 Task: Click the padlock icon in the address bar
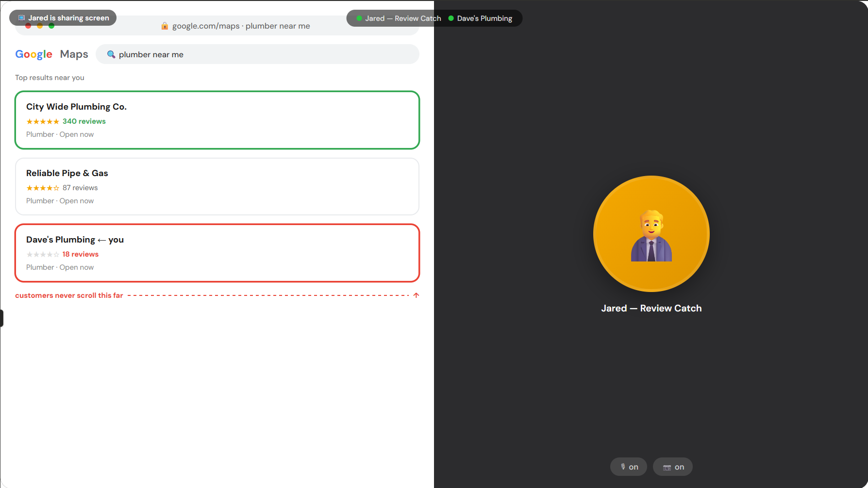(165, 25)
